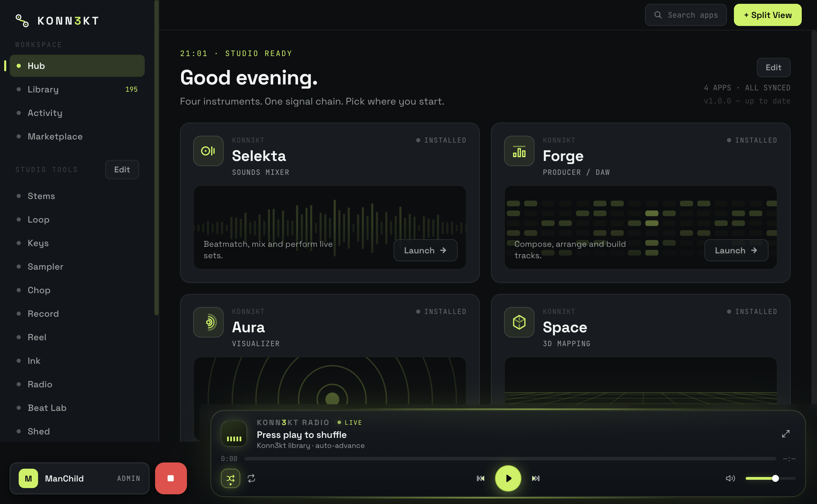Play the radio shuffle
The image size is (817, 504).
coord(508,478)
